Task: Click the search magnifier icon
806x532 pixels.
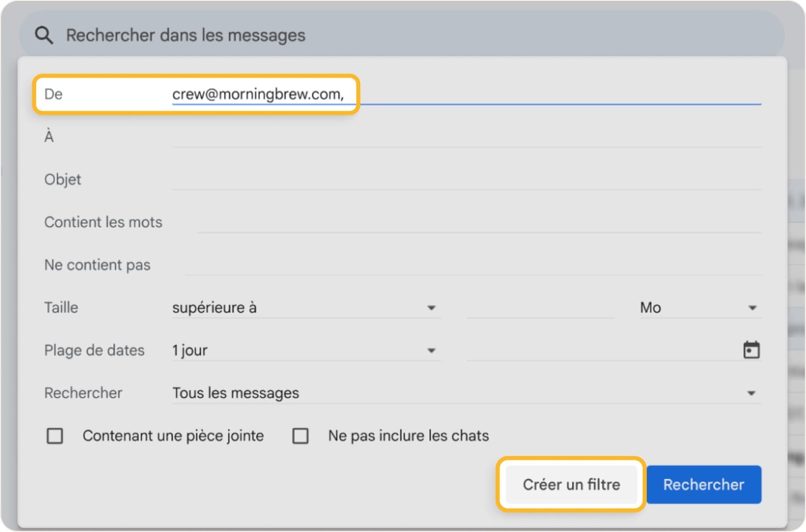Action: click(44, 34)
